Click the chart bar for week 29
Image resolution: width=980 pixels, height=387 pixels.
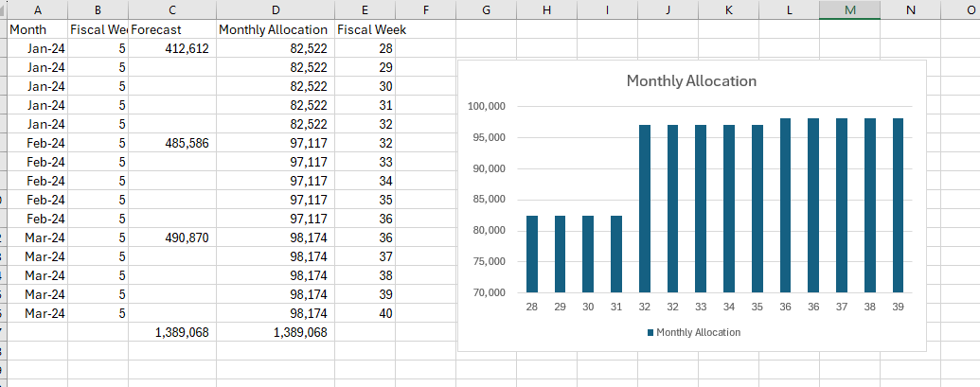click(560, 254)
